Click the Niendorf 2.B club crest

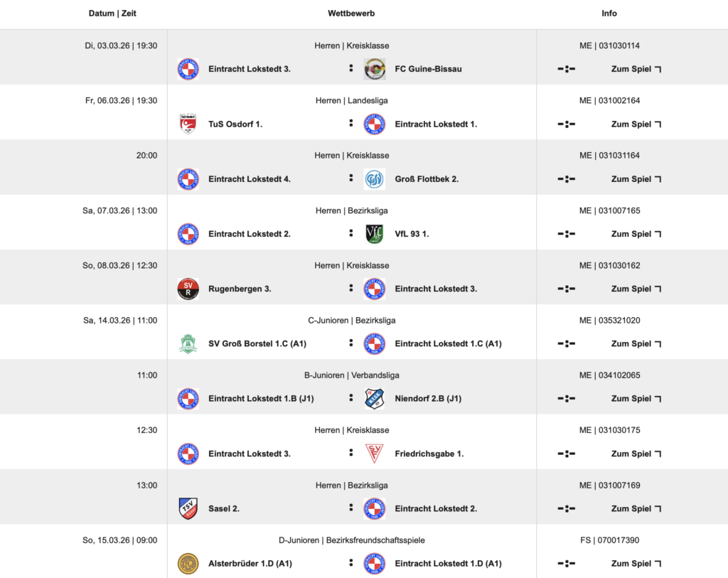click(374, 399)
